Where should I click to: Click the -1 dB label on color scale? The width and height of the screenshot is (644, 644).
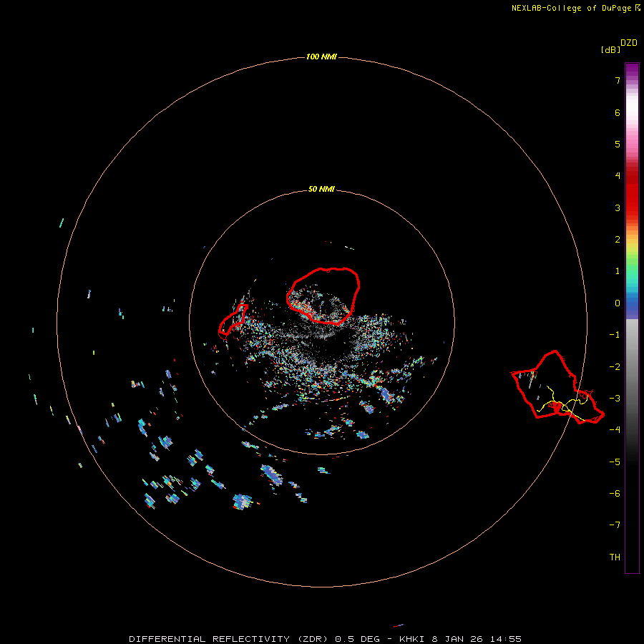pos(615,335)
